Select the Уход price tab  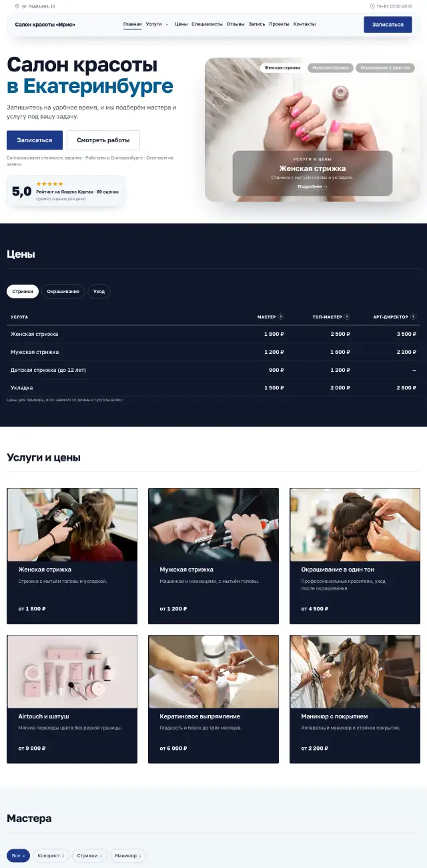(x=99, y=291)
